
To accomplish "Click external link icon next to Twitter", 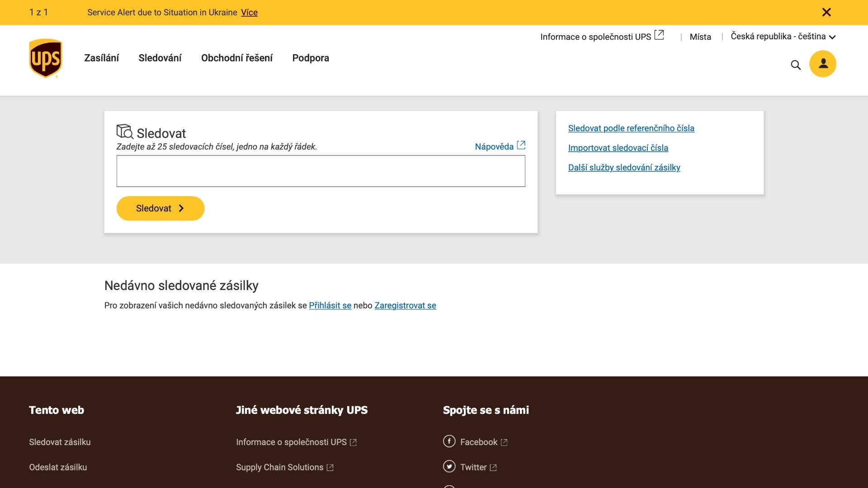I will tap(493, 468).
